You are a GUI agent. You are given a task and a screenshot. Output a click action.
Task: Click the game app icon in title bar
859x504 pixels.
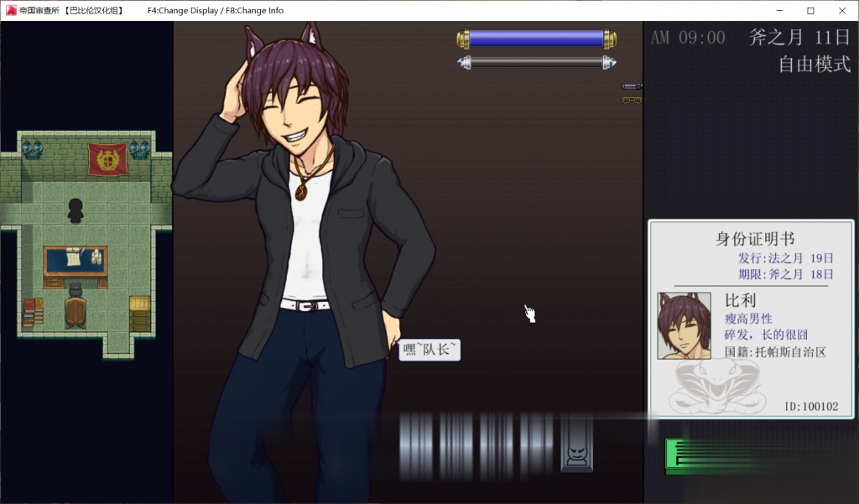[11, 11]
